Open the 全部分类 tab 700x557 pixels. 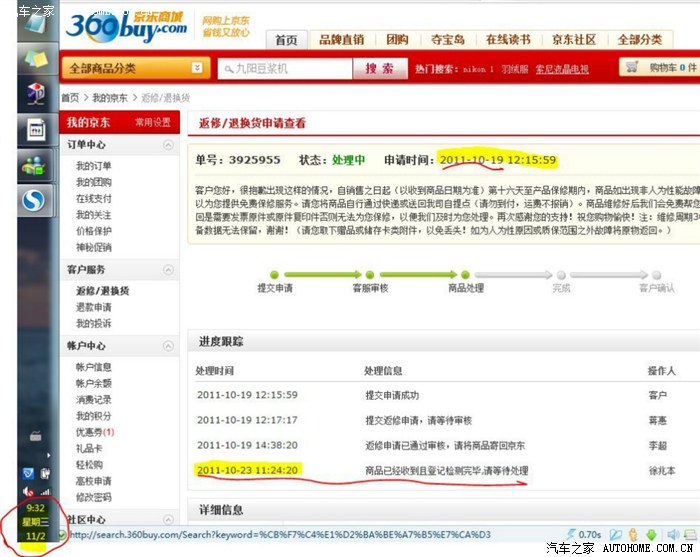tap(640, 40)
